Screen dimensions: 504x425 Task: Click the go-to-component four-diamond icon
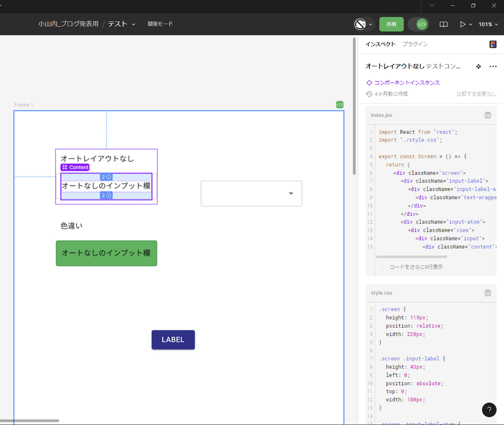tap(478, 67)
